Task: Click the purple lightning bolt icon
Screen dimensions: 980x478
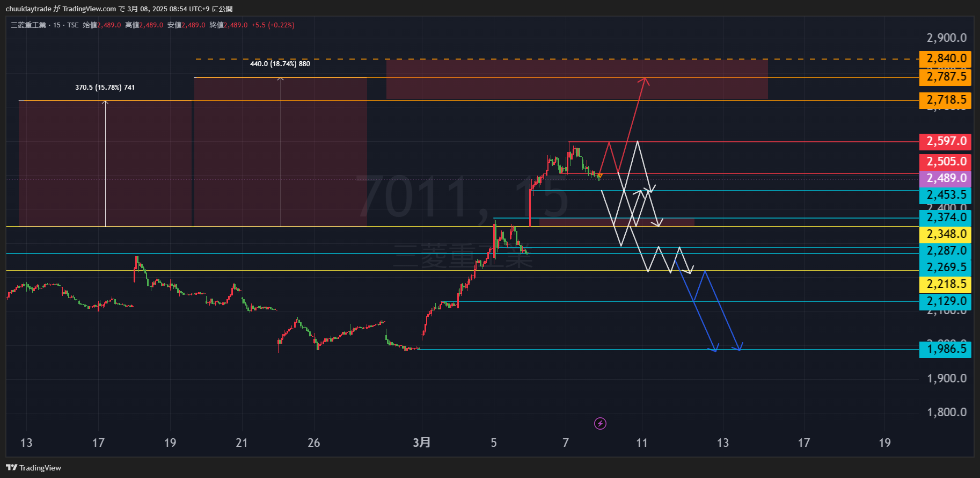Action: click(600, 424)
